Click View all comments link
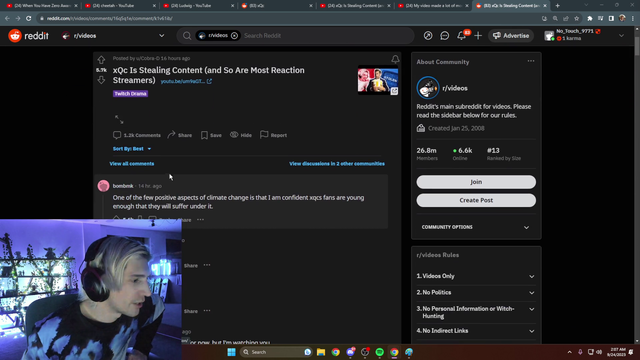 [x=132, y=164]
